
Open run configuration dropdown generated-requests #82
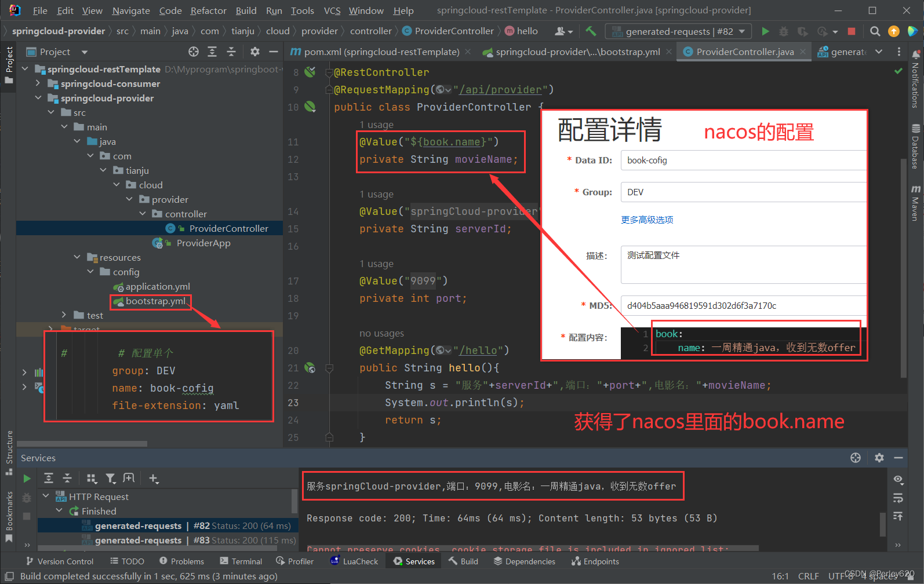click(x=678, y=31)
